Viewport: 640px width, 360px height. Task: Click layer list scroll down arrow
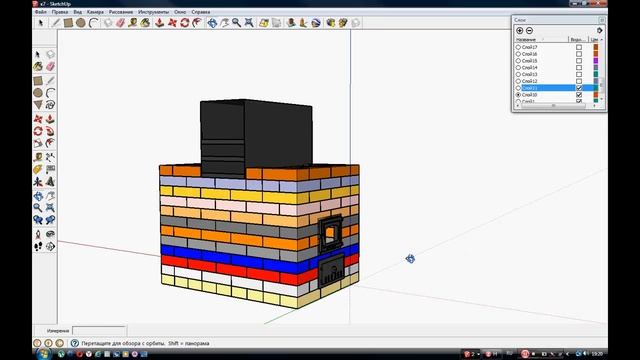coord(601,99)
